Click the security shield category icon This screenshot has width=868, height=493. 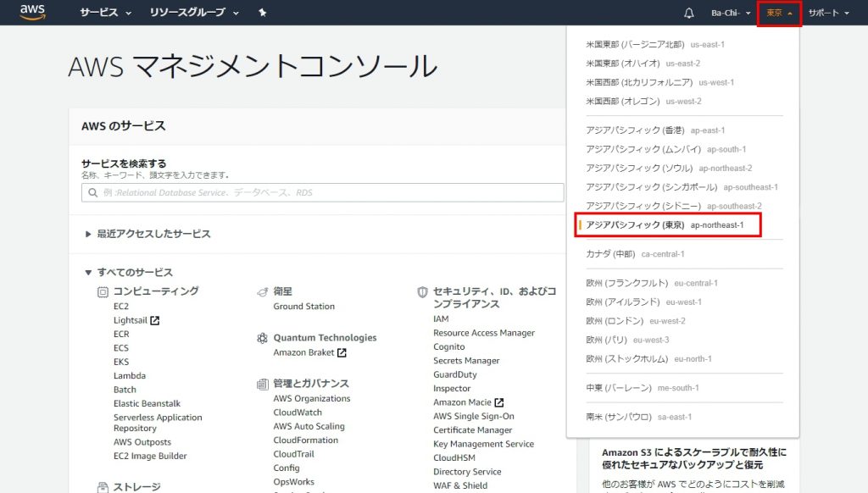point(422,291)
